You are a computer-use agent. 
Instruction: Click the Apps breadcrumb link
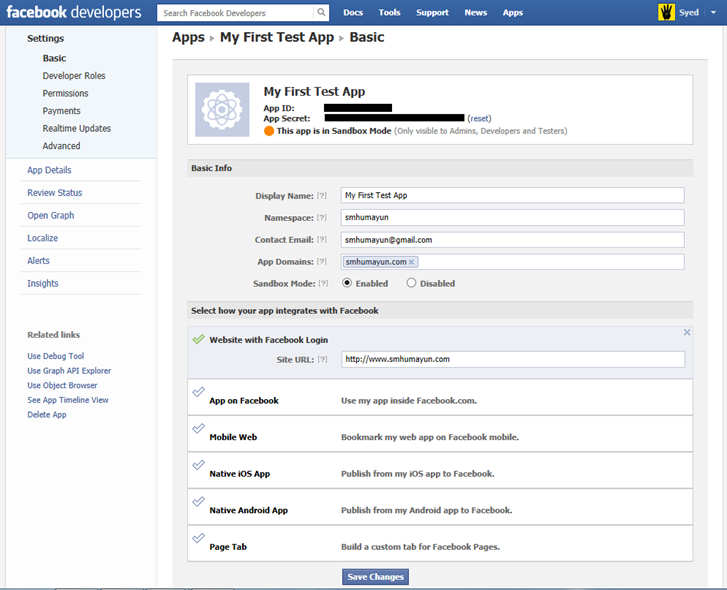click(188, 37)
